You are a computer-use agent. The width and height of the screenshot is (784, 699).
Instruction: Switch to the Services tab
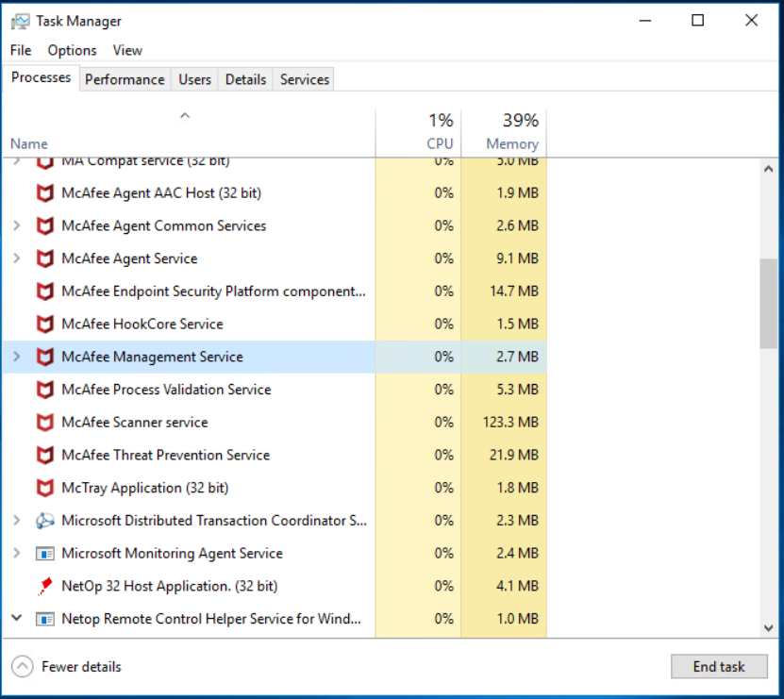coord(305,79)
